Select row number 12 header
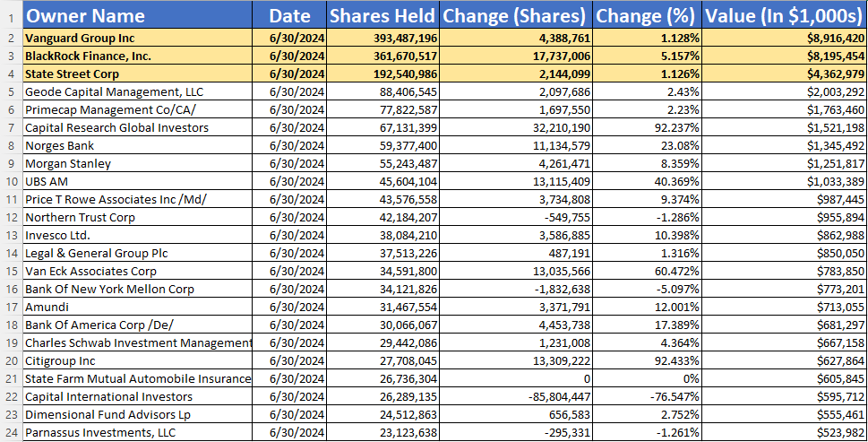This screenshot has height=442, width=868. click(10, 218)
